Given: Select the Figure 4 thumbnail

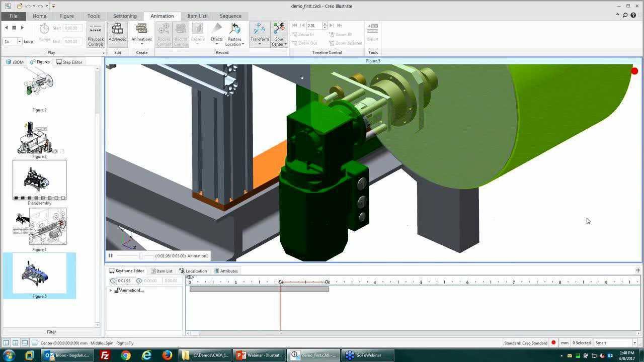Looking at the screenshot, I should [x=40, y=227].
